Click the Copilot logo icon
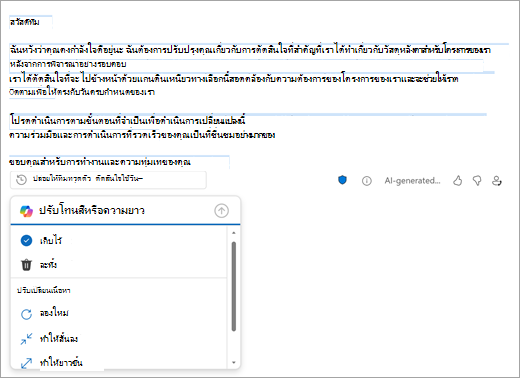520x378 pixels. (x=26, y=211)
